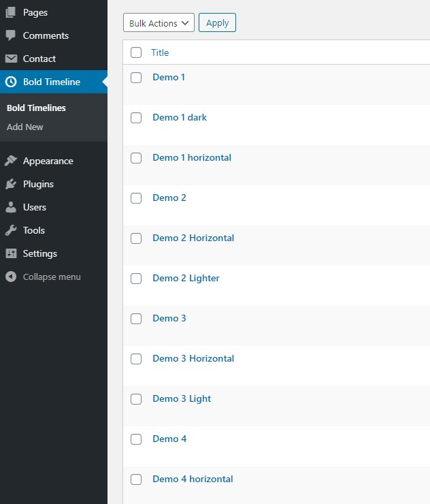Click the Pages sidebar icon
Viewport: 430px width, 504px height.
pos(11,12)
